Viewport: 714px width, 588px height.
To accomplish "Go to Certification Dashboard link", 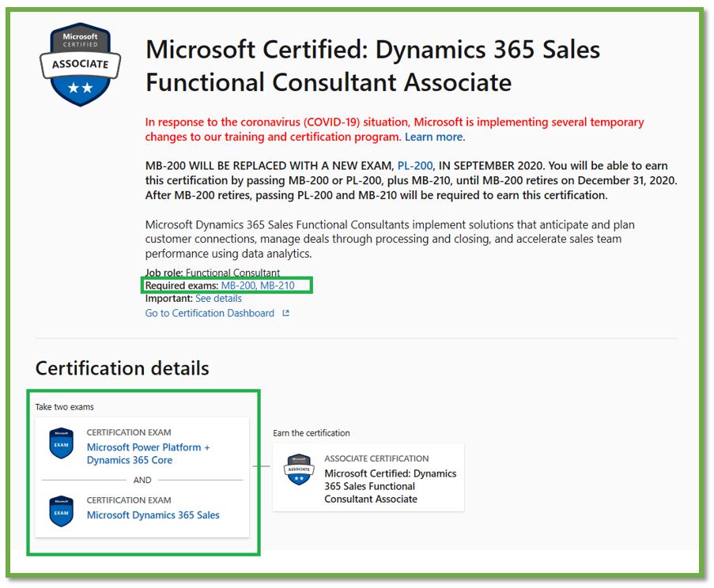I will tap(210, 313).
